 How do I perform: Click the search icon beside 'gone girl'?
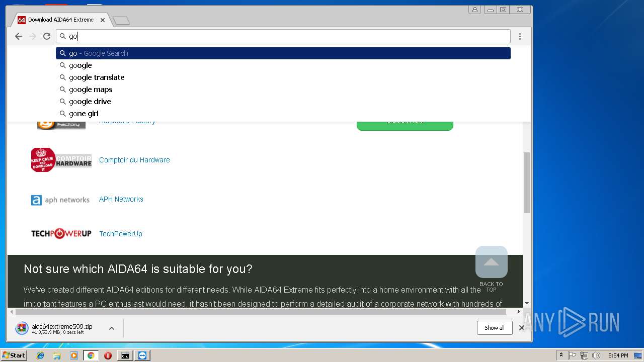(x=63, y=114)
